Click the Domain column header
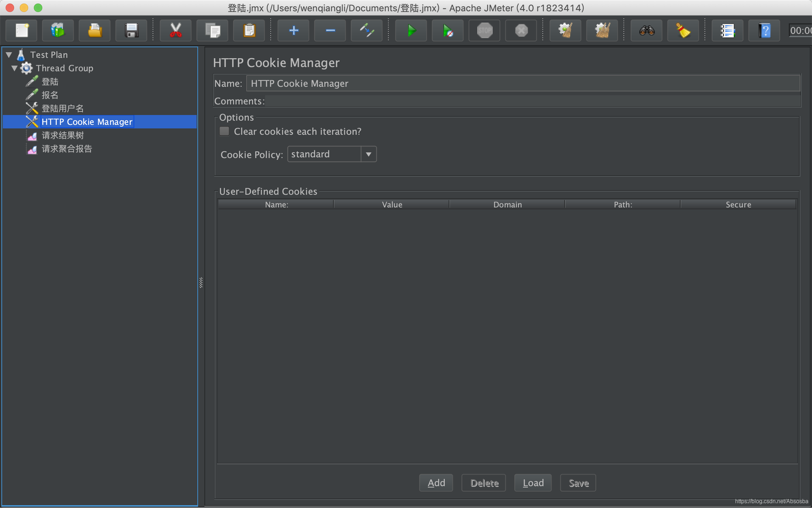The image size is (812, 508). point(508,205)
